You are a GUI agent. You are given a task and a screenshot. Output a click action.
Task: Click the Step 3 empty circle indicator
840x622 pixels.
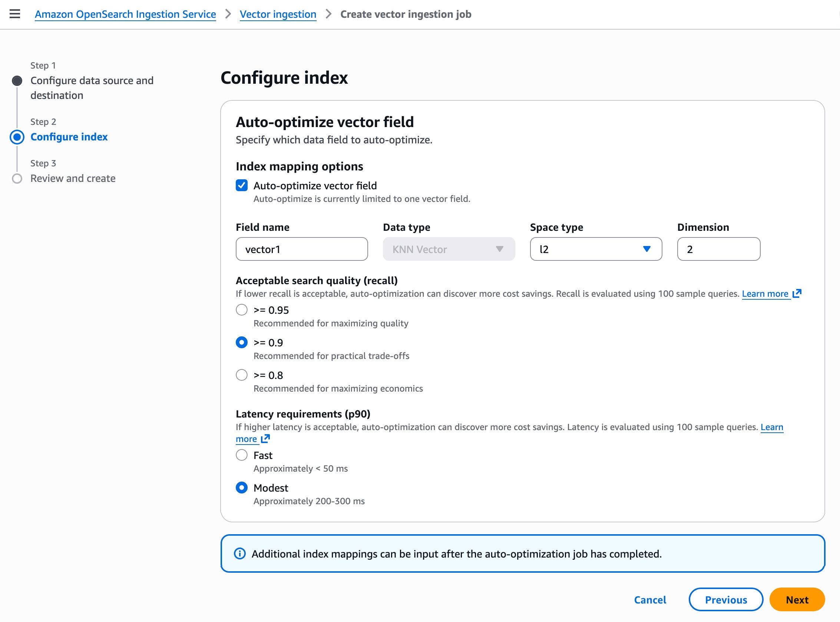point(17,178)
